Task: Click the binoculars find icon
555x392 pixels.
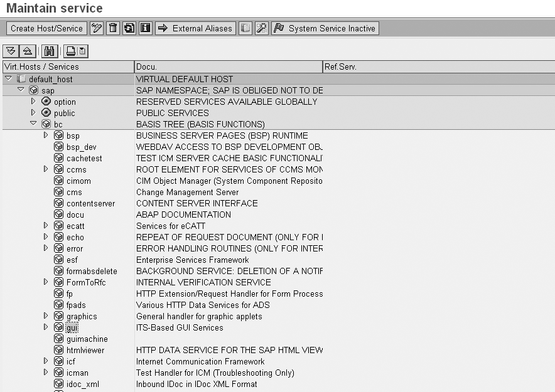Action: [x=50, y=51]
